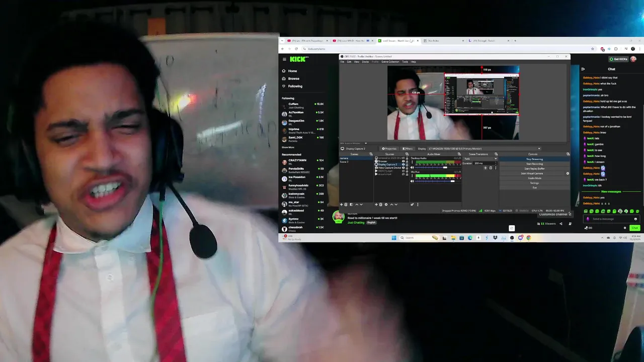The width and height of the screenshot is (644, 362).
Task: Open Windows Start menu
Action: (x=394, y=238)
